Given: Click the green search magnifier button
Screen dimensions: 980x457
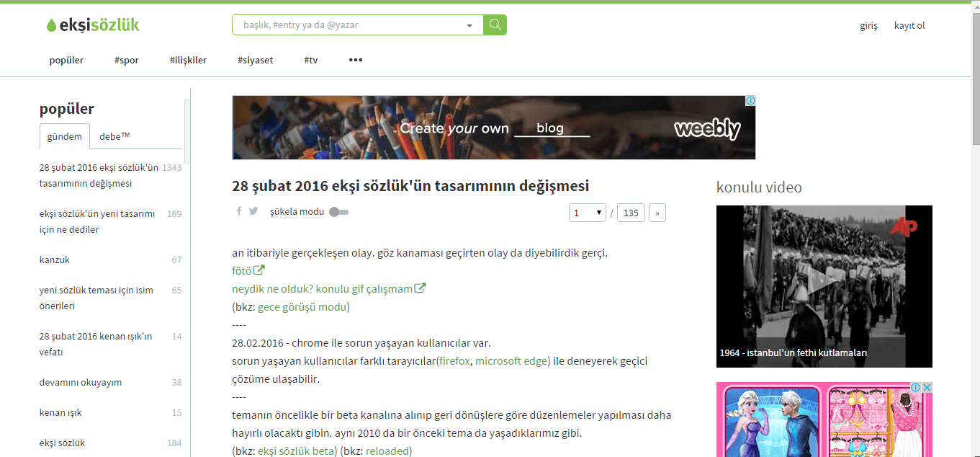Looking at the screenshot, I should tap(495, 25).
